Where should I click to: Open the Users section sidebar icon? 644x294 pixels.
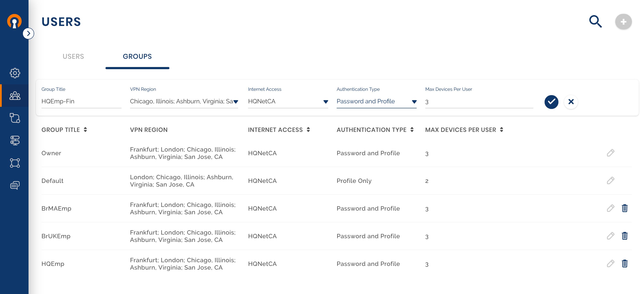coord(15,96)
